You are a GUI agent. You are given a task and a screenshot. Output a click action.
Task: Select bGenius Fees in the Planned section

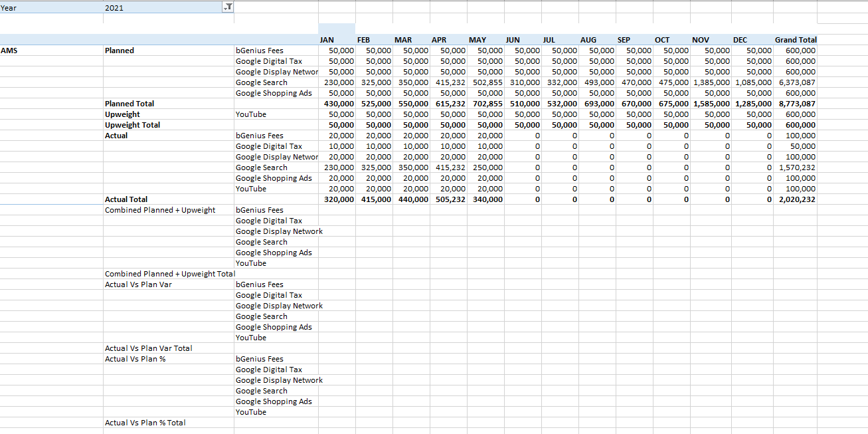[260, 51]
